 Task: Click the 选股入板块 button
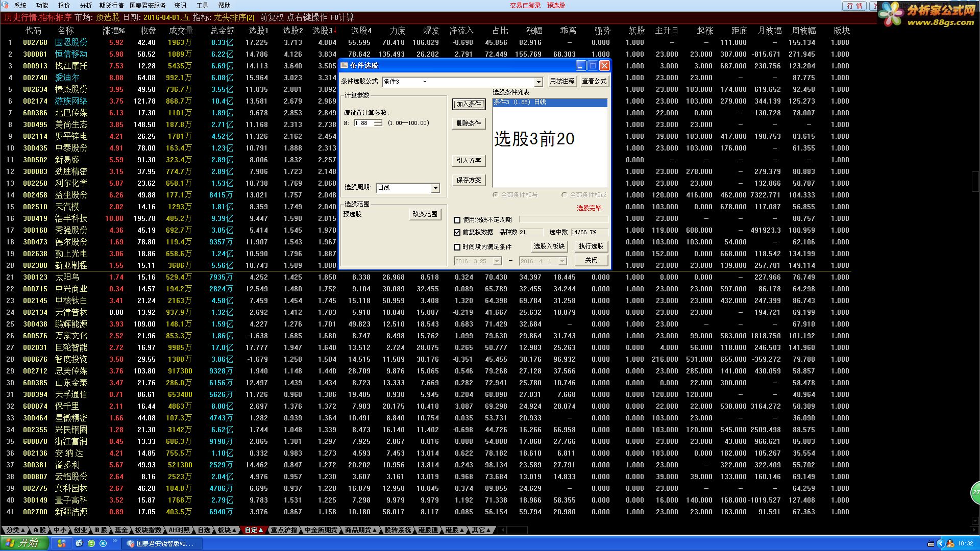549,246
